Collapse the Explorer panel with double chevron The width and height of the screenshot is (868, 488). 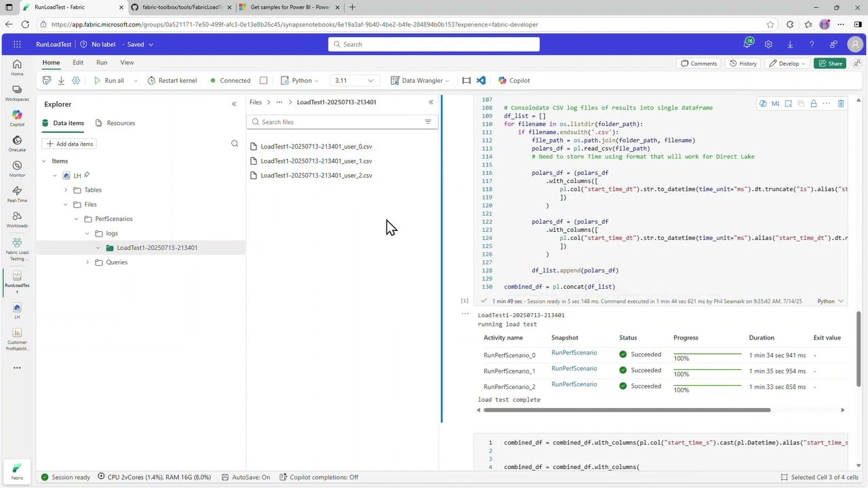(x=234, y=104)
